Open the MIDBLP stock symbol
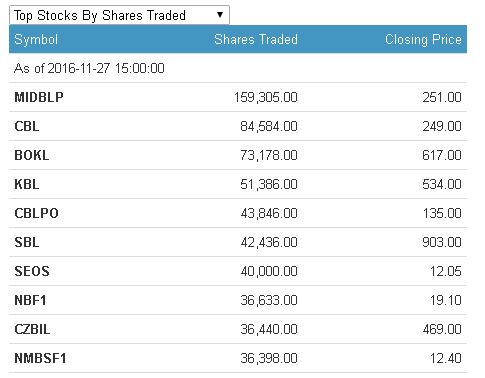The height and width of the screenshot is (378, 485). point(39,97)
